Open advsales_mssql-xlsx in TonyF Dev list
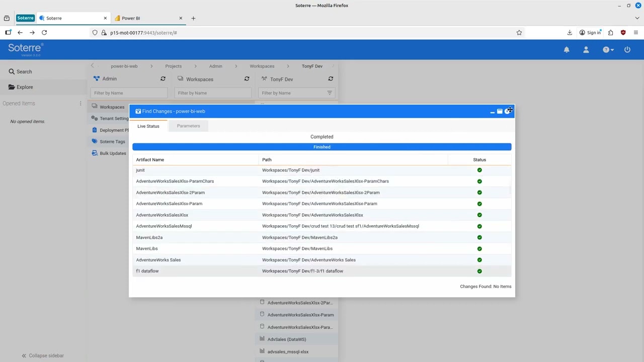644x362 pixels. (x=288, y=352)
